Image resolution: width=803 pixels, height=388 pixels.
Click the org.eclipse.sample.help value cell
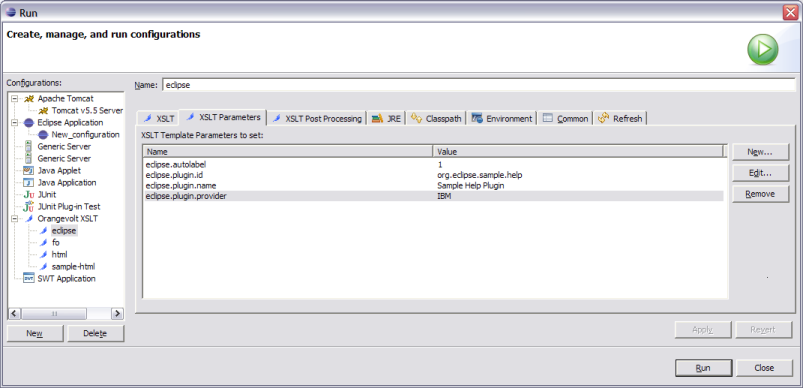point(479,175)
